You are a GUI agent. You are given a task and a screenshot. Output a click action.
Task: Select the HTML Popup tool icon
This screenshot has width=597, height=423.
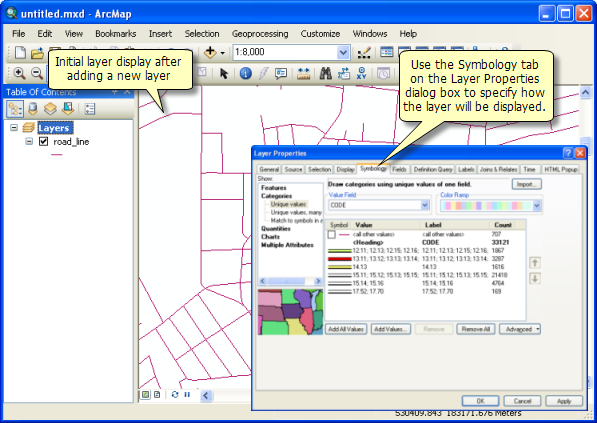pyautogui.click(x=281, y=73)
